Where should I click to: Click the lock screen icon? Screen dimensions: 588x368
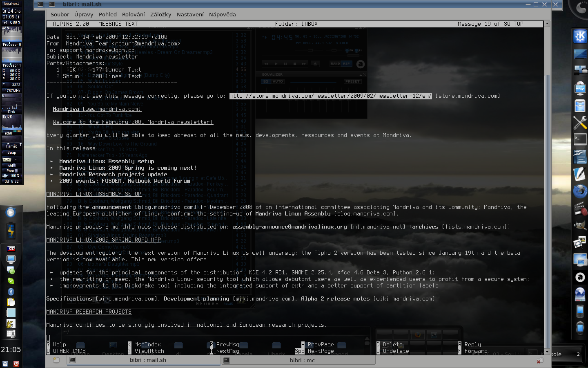pyautogui.click(x=5, y=364)
